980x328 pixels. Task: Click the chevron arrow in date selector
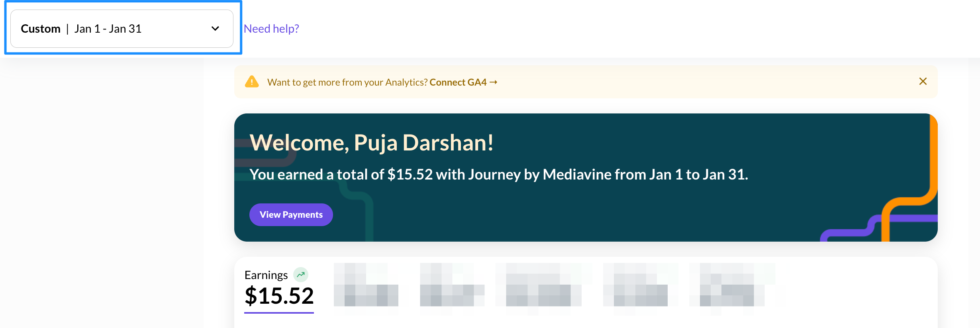(x=215, y=29)
